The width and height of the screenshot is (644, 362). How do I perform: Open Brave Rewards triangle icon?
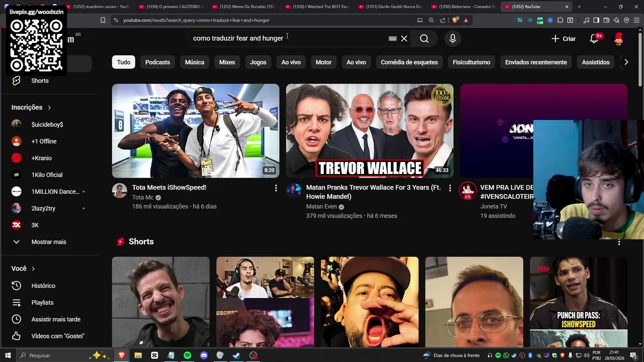(x=466, y=20)
